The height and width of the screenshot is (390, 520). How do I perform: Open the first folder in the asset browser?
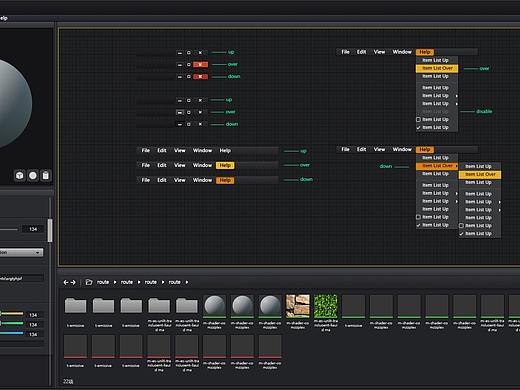tap(76, 306)
